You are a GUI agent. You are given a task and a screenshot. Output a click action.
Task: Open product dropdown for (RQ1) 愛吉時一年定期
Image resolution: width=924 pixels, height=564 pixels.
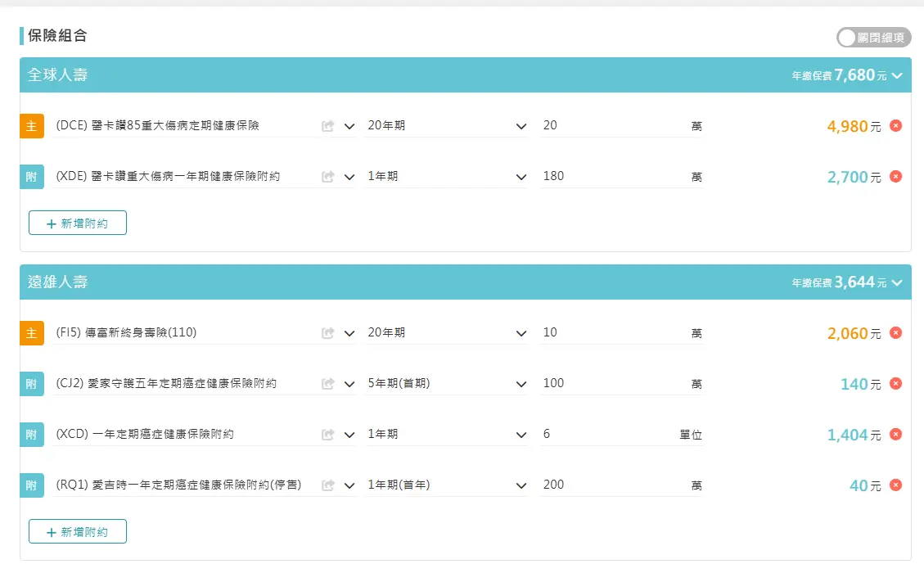coord(349,485)
